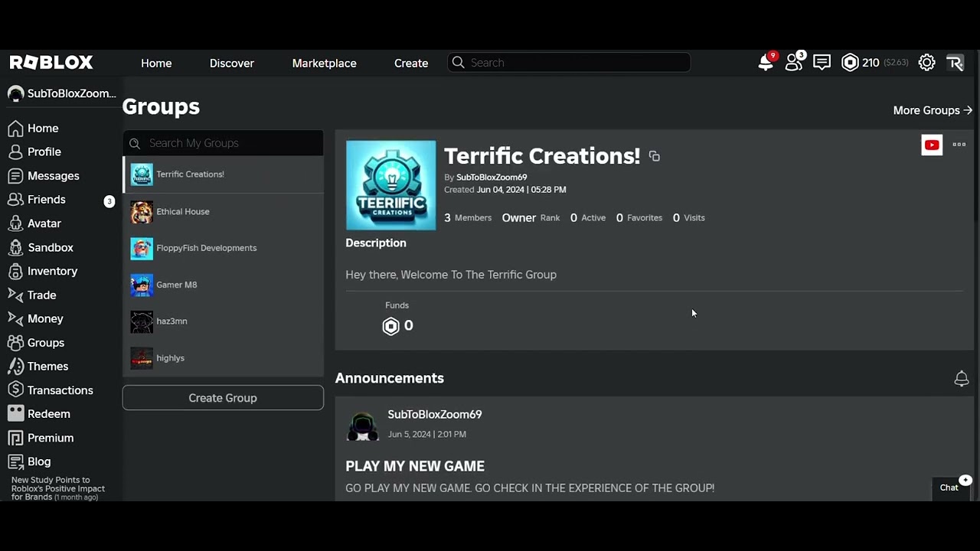Click the 0 Favorites stat
The width and height of the screenshot is (980, 551).
click(639, 218)
